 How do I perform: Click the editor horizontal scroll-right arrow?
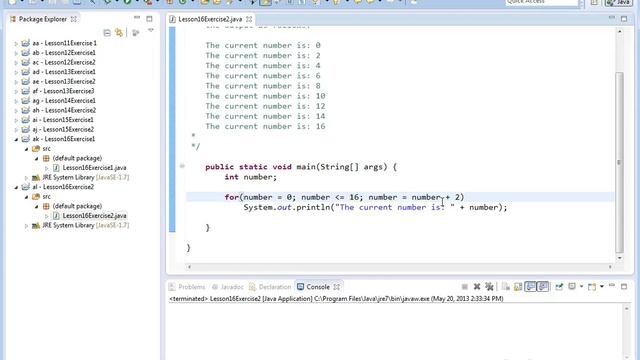pyautogui.click(x=610, y=267)
